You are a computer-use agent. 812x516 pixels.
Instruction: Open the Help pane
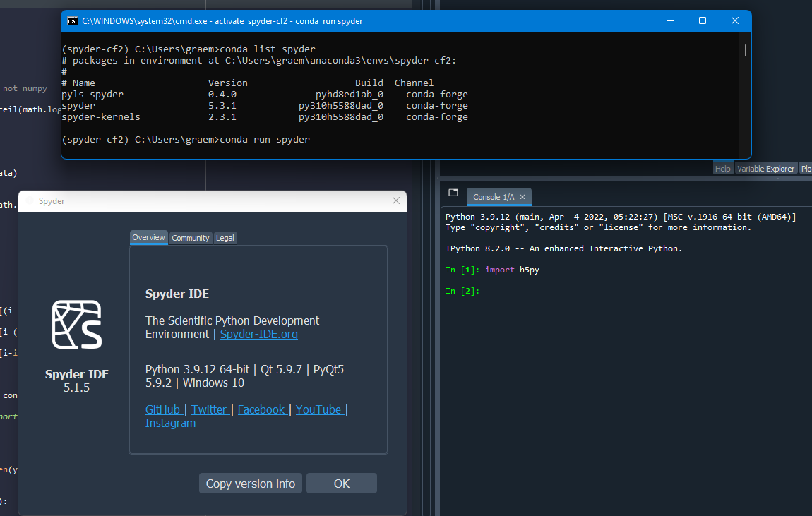coord(722,168)
